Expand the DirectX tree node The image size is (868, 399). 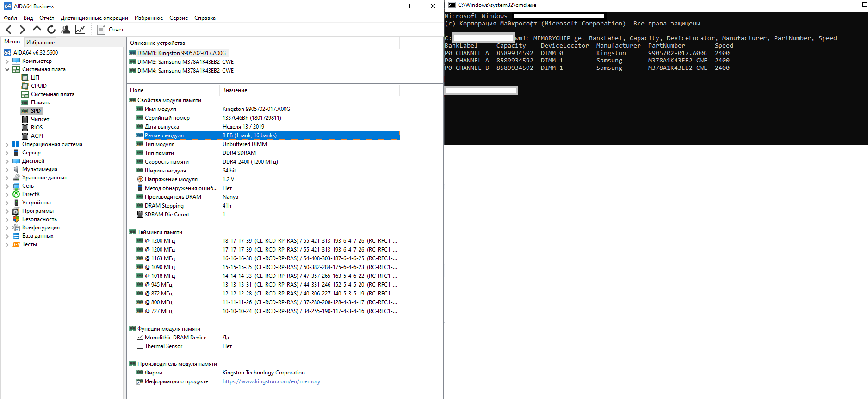tap(7, 194)
